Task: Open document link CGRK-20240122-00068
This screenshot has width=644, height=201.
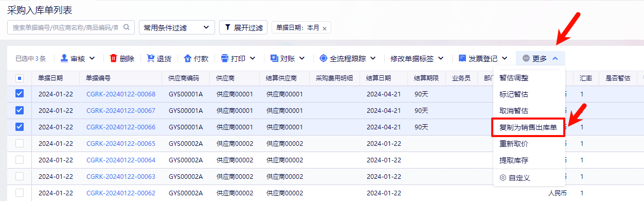Action: click(121, 94)
